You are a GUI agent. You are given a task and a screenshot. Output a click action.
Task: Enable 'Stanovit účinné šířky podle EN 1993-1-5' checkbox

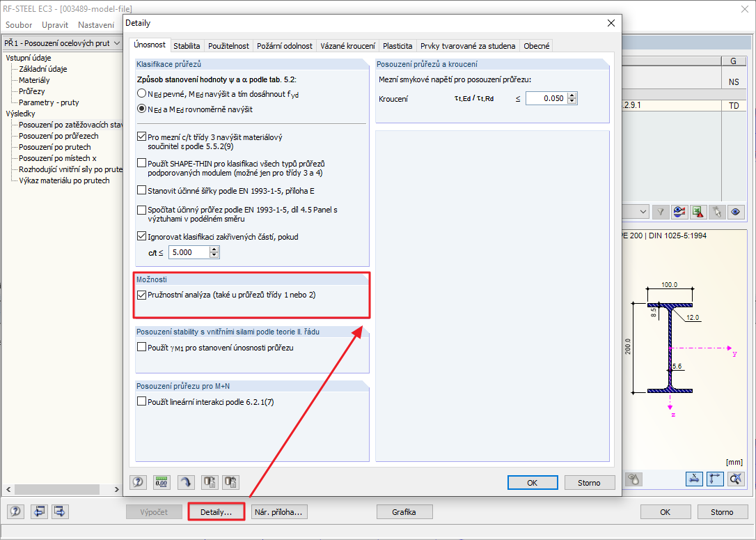[x=142, y=190]
